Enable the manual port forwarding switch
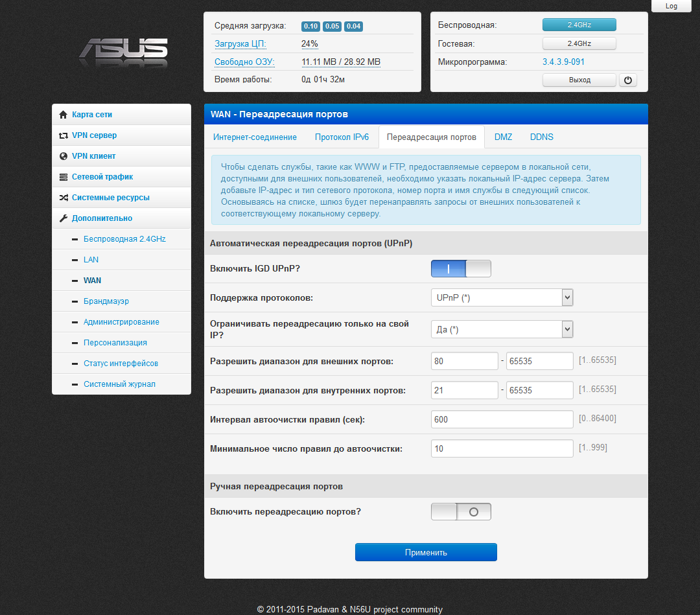This screenshot has height=615, width=700. point(461,511)
